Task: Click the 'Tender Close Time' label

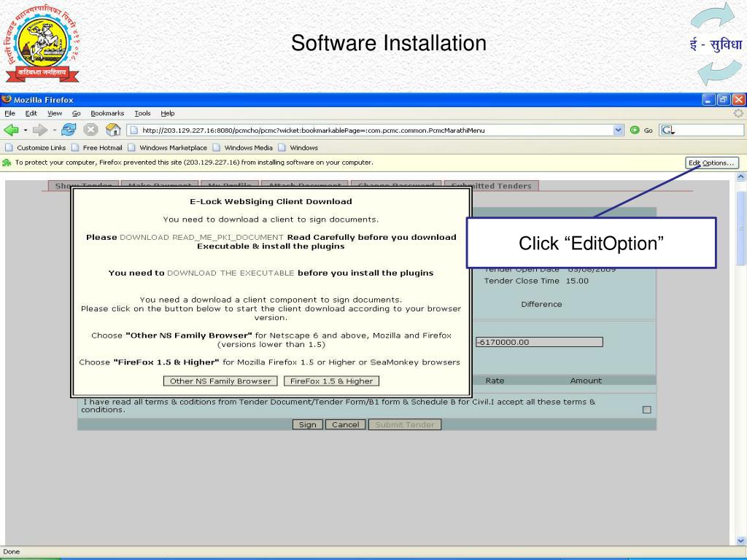Action: click(522, 281)
